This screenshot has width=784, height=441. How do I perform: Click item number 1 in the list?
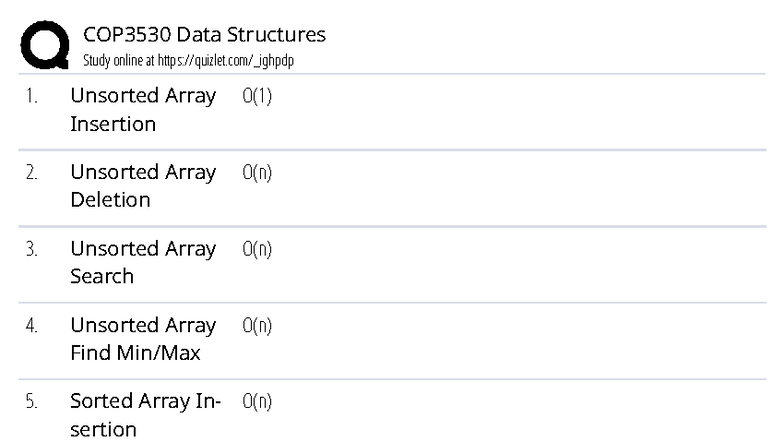point(31,97)
